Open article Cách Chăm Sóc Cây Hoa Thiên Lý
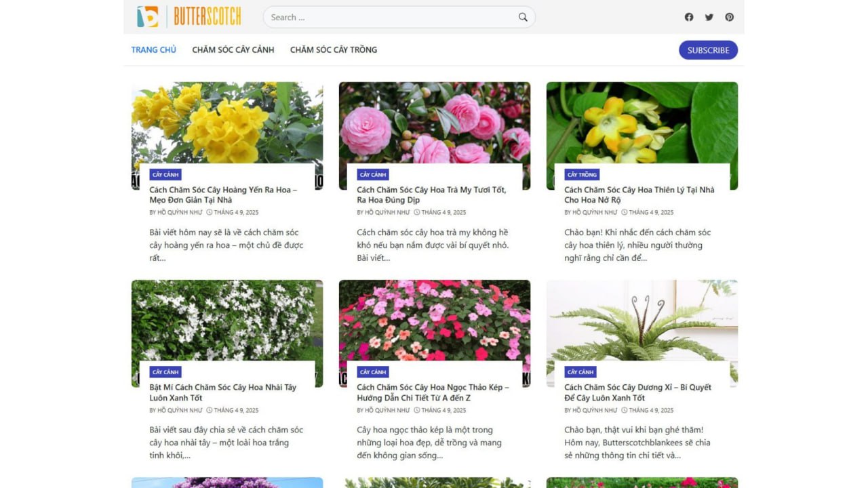 tap(639, 195)
